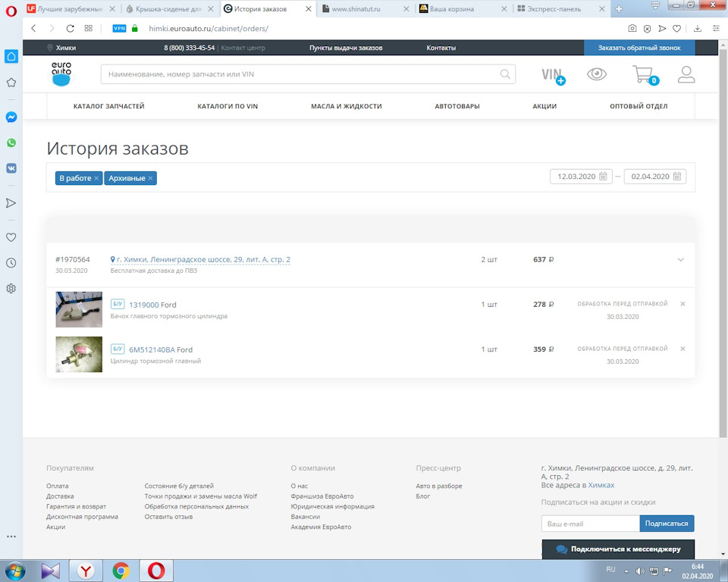Open Facebook Messenger in sidebar

tap(11, 117)
